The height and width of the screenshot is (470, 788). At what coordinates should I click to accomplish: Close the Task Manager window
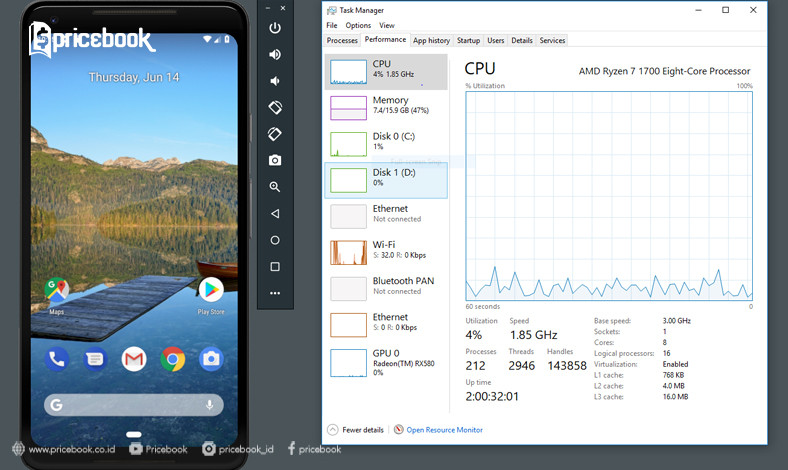pos(753,10)
